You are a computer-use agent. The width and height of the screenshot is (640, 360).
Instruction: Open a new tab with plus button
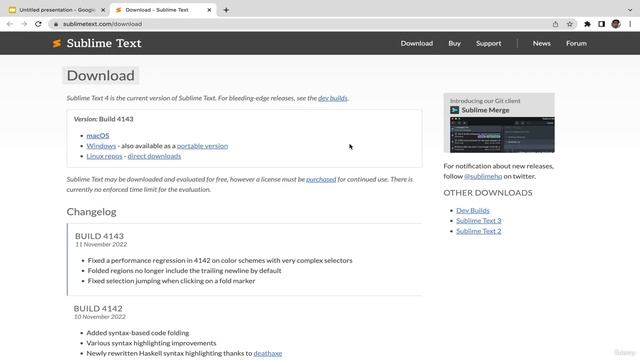coord(226,10)
